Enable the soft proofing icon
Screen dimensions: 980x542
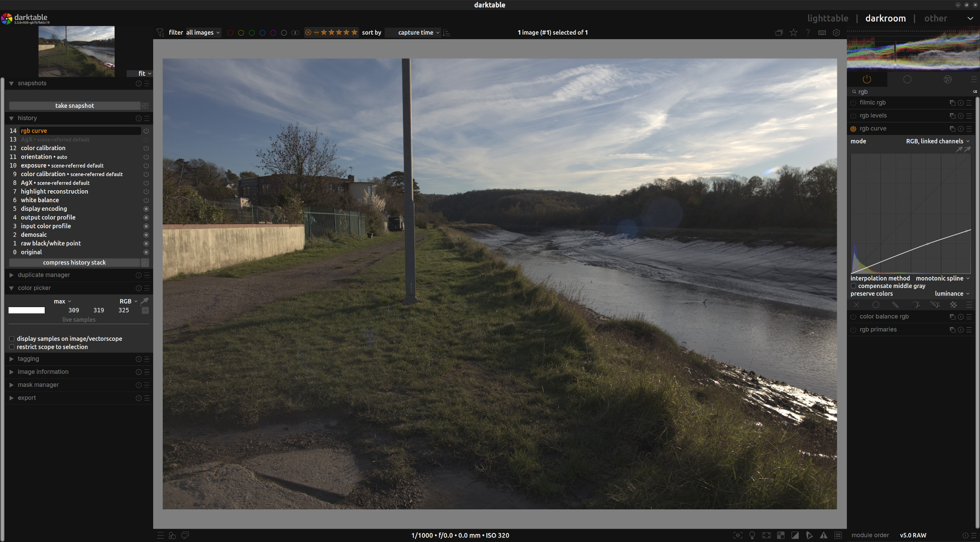click(x=809, y=535)
